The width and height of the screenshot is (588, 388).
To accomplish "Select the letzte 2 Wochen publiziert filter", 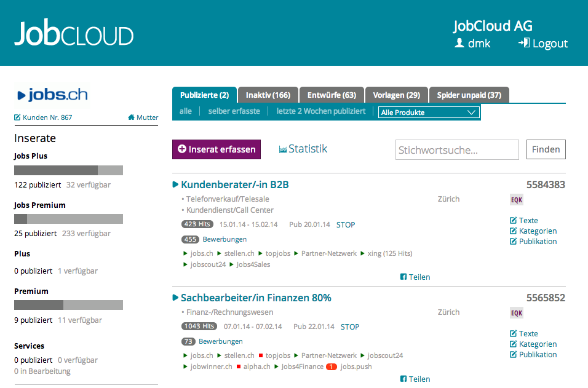I will 321,111.
